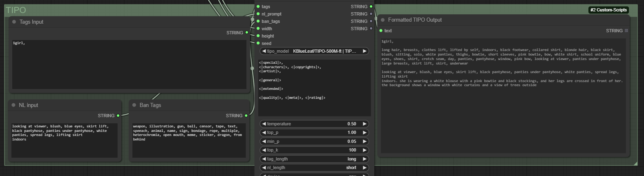Open the tipo_model combo list
Viewport: 644px width, 176px height.
pyautogui.click(x=315, y=51)
